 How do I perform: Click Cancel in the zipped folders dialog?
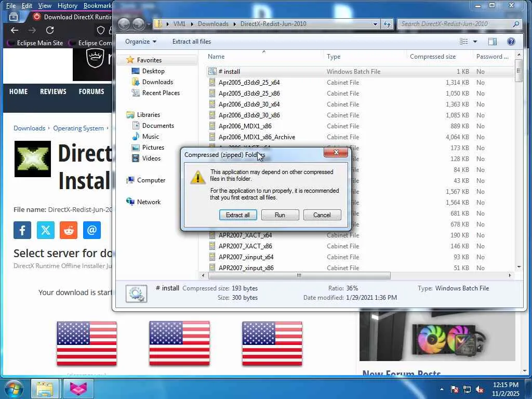click(322, 215)
